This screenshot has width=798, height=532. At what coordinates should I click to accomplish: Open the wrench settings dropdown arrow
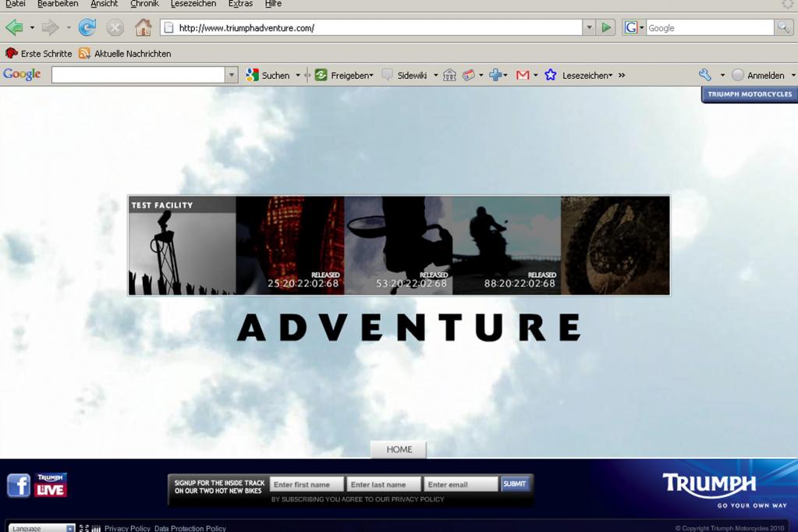click(722, 76)
